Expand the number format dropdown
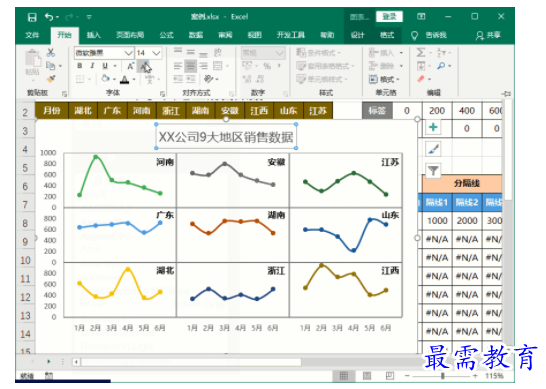Viewport: 546px width, 389px height. pos(279,53)
